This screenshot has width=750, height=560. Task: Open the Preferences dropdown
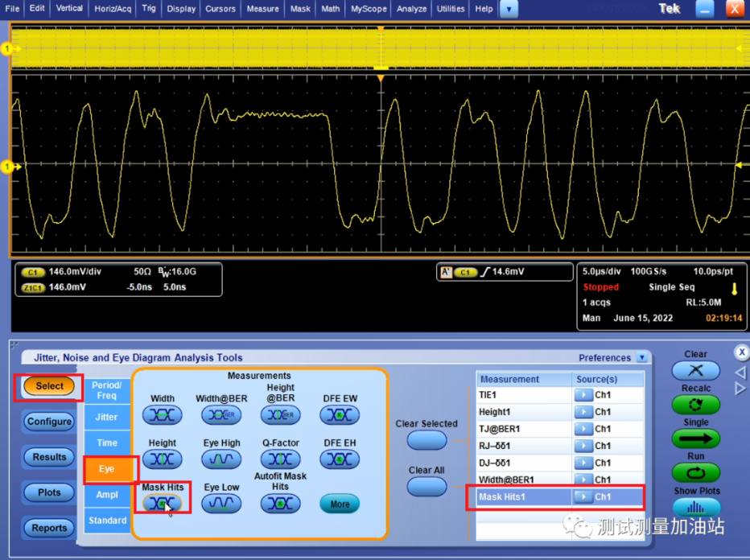point(641,358)
